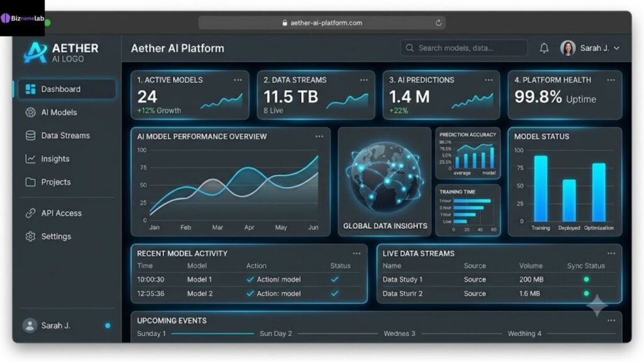Click '12:05:36' in Recent Model Activity
Image resolution: width=644 pixels, height=362 pixels.
click(151, 293)
